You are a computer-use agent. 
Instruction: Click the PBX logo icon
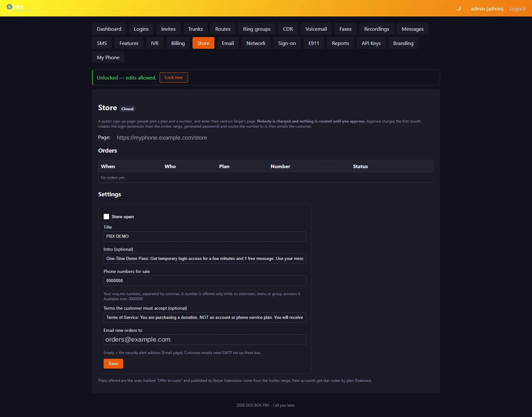pyautogui.click(x=9, y=7)
